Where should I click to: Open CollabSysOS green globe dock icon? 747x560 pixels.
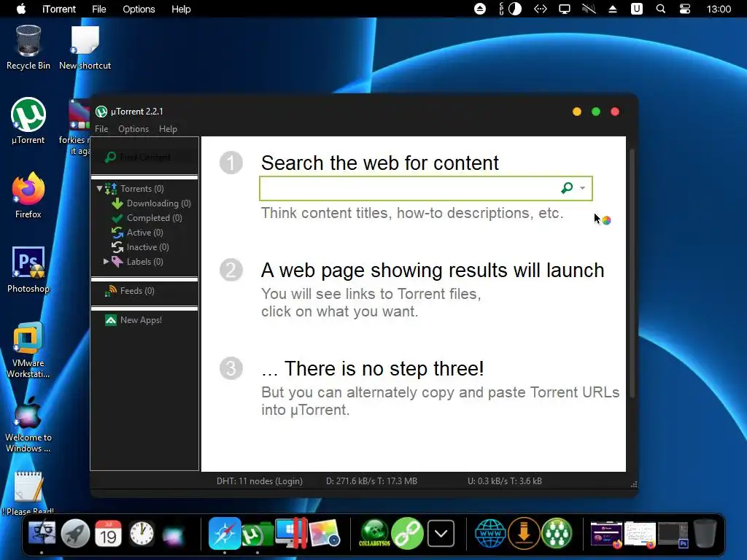pyautogui.click(x=374, y=533)
